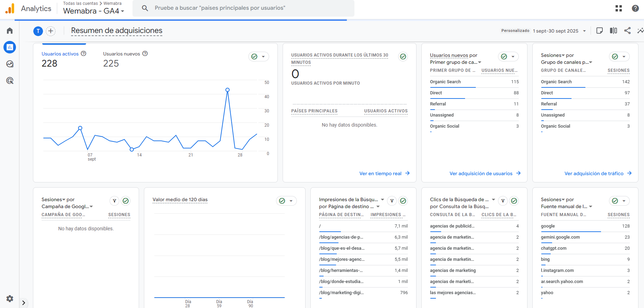644x308 pixels.
Task: Click check status icon on real-time users card
Action: tap(403, 57)
